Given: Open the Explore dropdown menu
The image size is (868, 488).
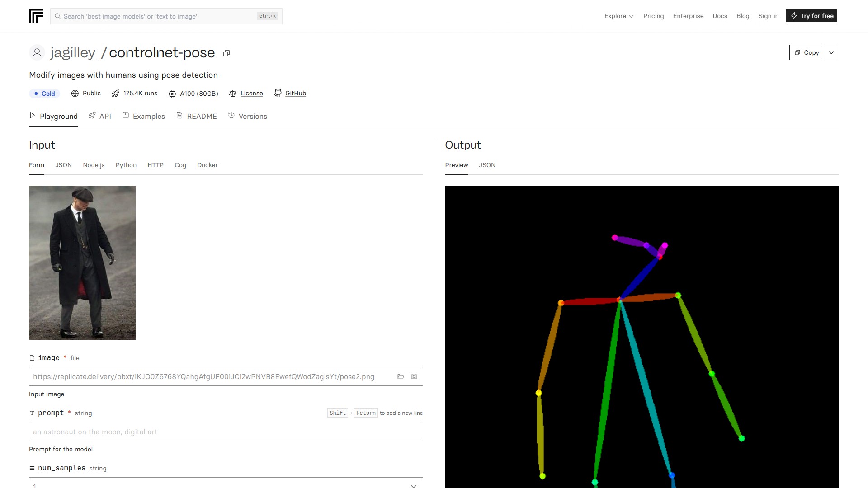Looking at the screenshot, I should (618, 16).
